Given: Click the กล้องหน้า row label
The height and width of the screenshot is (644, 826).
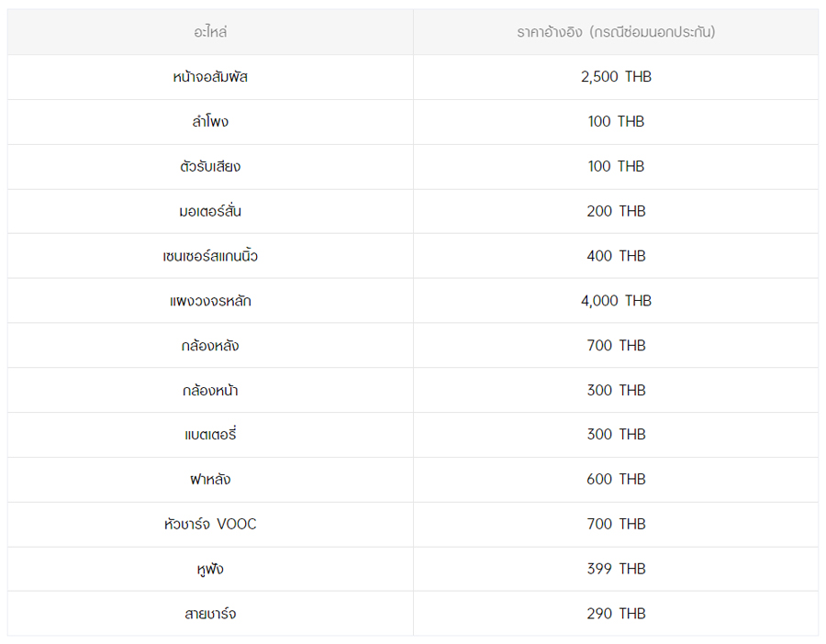Looking at the screenshot, I should 210,390.
